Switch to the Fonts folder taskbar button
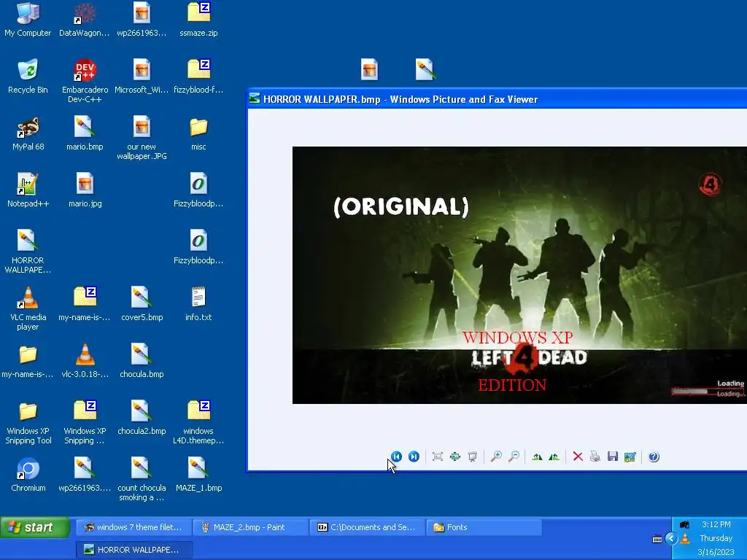Image resolution: width=747 pixels, height=560 pixels. point(484,527)
